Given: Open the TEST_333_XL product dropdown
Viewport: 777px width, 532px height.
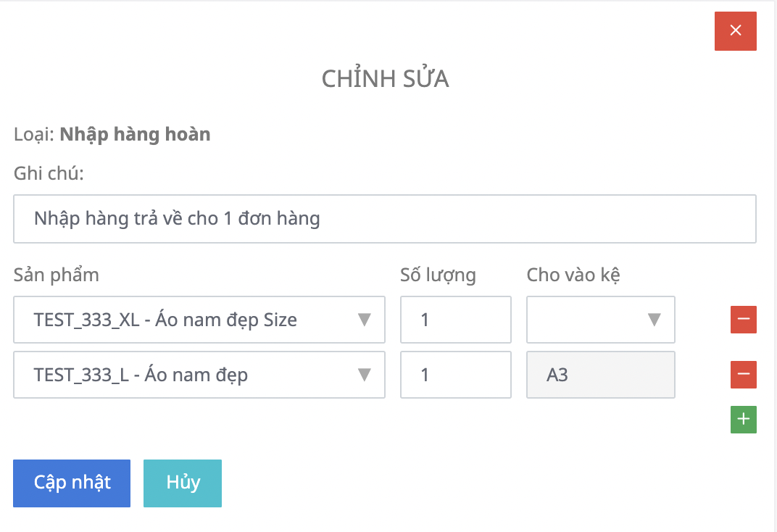Looking at the screenshot, I should [x=199, y=319].
